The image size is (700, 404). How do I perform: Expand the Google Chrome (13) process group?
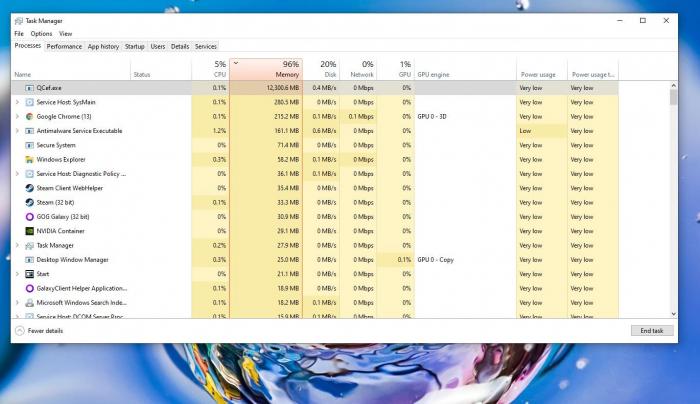pyautogui.click(x=17, y=117)
